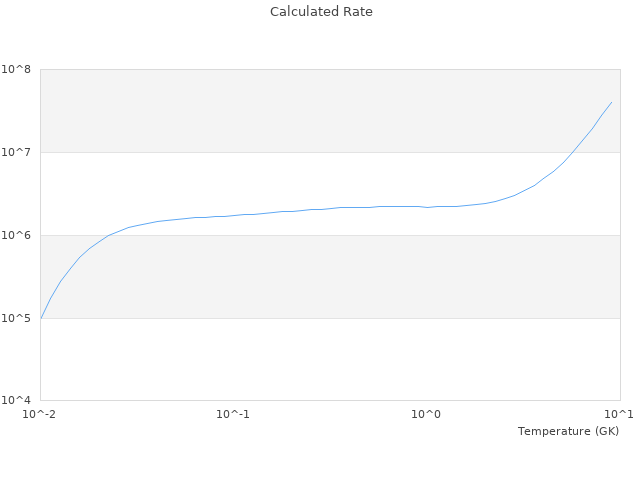This screenshot has height=480, width=640.
Task: Click the blue curve's starting point at left
Action: [x=41, y=317]
